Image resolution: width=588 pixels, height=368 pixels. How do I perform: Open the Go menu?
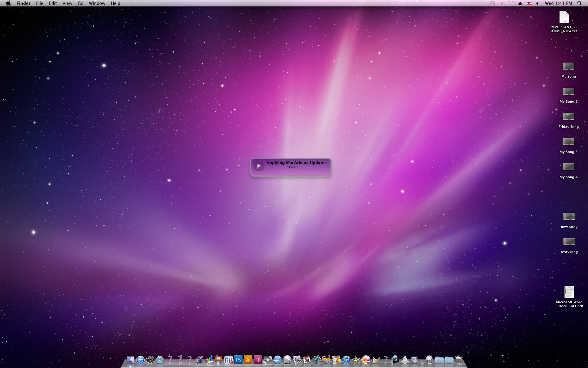click(81, 3)
